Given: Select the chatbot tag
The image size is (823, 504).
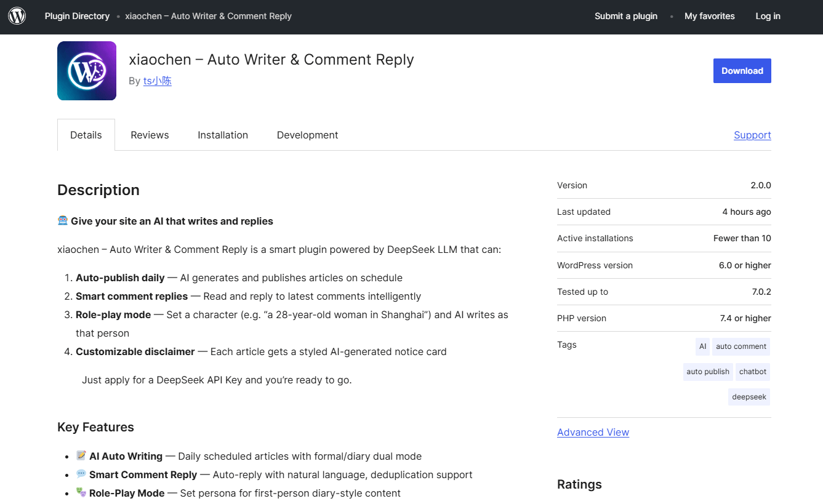Looking at the screenshot, I should [753, 372].
